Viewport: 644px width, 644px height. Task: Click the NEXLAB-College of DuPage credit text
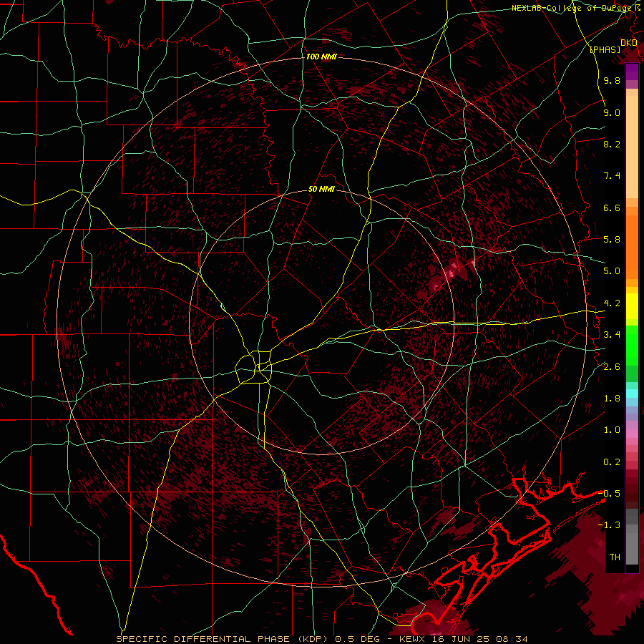click(572, 8)
